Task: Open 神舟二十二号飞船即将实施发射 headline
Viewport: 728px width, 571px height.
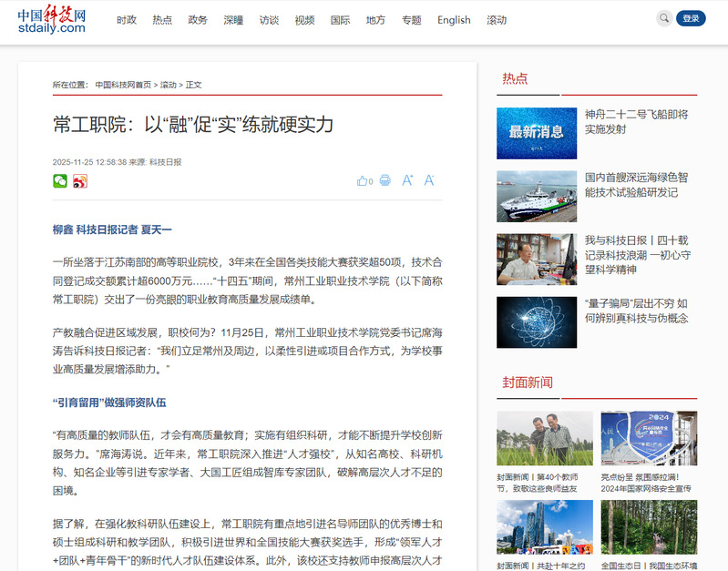Action: (x=636, y=121)
